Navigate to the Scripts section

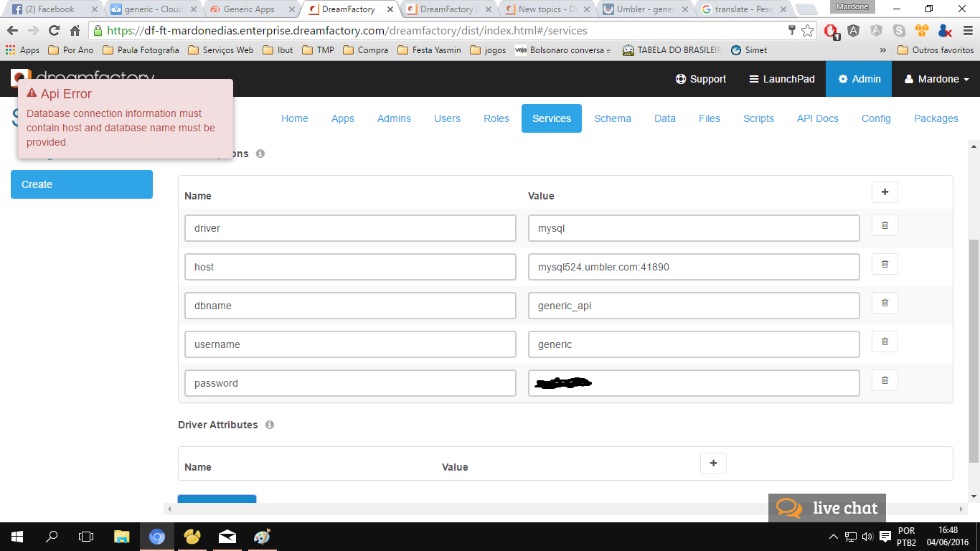pyautogui.click(x=758, y=118)
